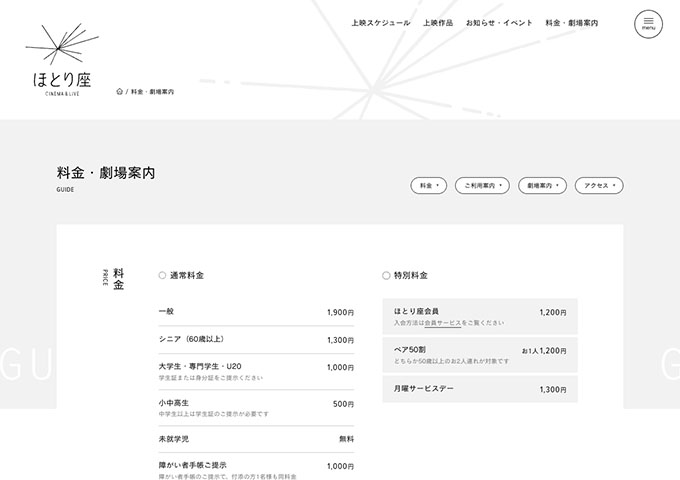Open 上映作品 in the top navigation
This screenshot has width=680, height=480.
(x=438, y=23)
